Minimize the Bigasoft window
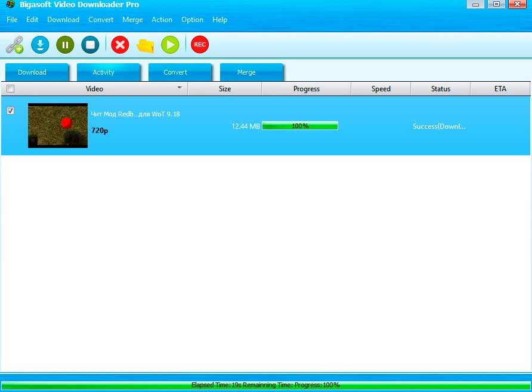This screenshot has width=532, height=392. pyautogui.click(x=475, y=4)
